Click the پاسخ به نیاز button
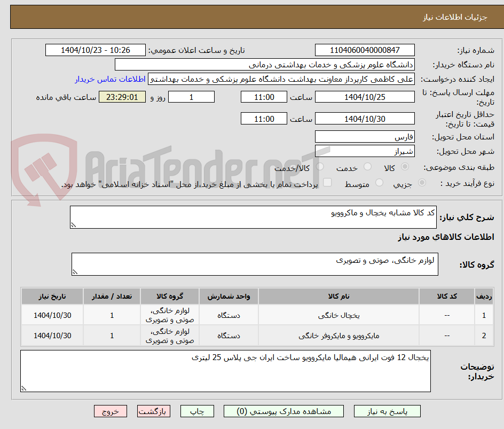Screen dimensions: 504x429 pos(387,411)
